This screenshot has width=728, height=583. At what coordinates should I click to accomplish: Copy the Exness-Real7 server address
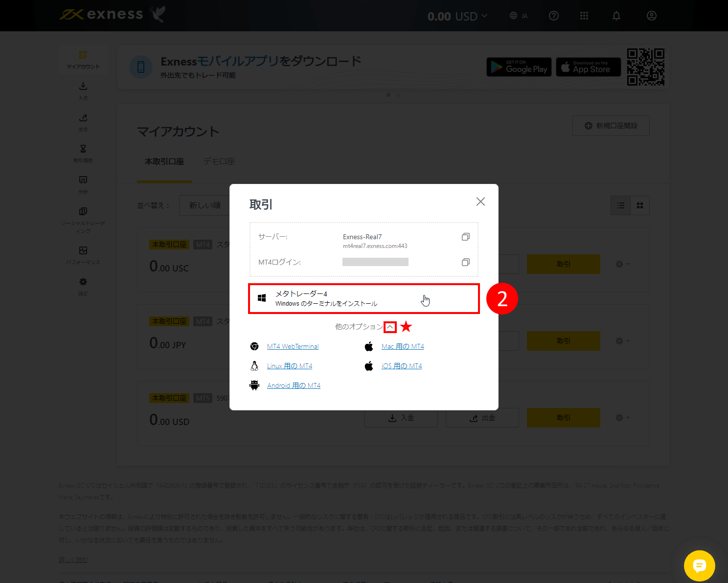(x=465, y=237)
